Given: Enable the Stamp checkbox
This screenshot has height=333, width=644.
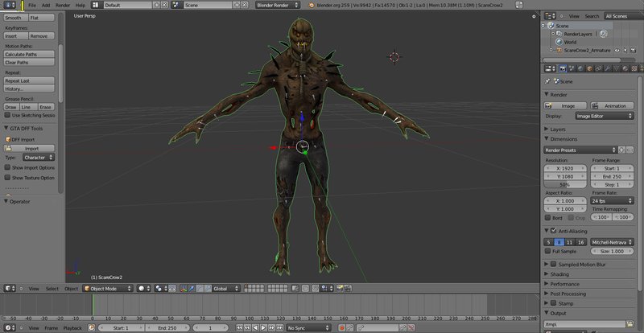Looking at the screenshot, I should [553, 303].
